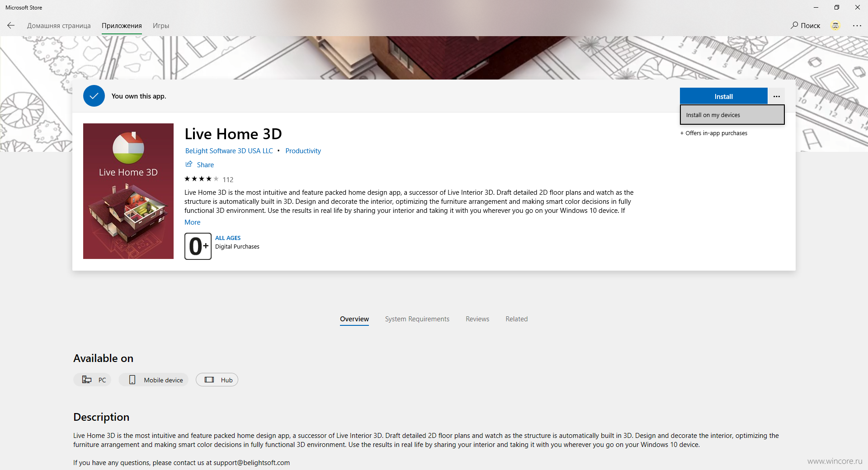Image resolution: width=868 pixels, height=470 pixels.
Task: Click the Digital Purchases text
Action: coord(237,247)
